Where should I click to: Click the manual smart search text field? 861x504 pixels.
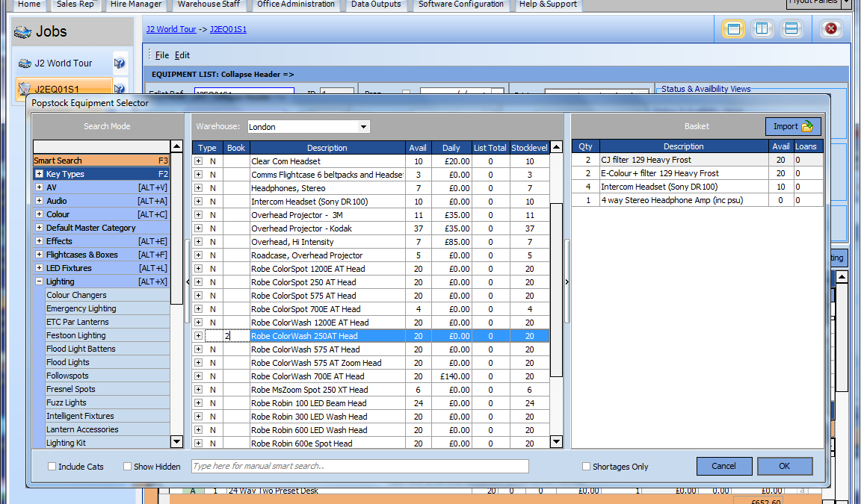pyautogui.click(x=359, y=467)
